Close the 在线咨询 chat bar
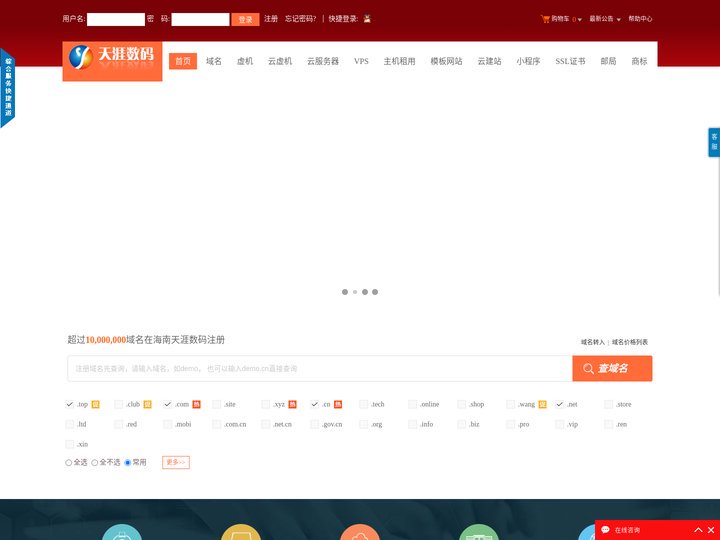Screen dimensions: 720x540 (x=711, y=530)
